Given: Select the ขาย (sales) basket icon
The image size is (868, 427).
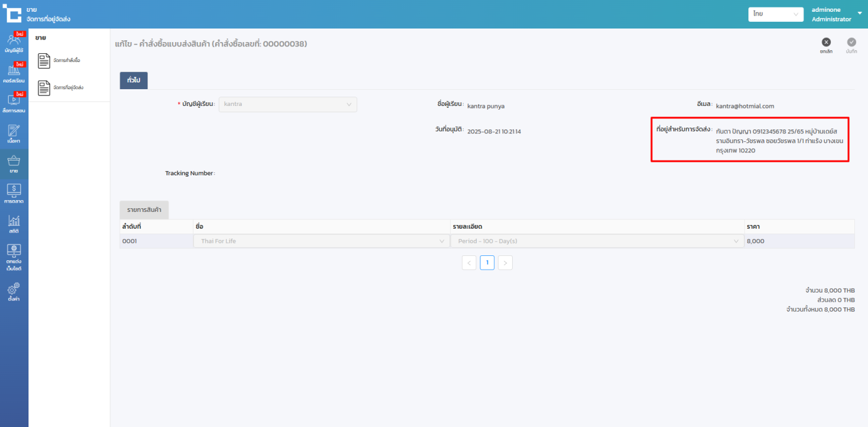Looking at the screenshot, I should tap(14, 164).
